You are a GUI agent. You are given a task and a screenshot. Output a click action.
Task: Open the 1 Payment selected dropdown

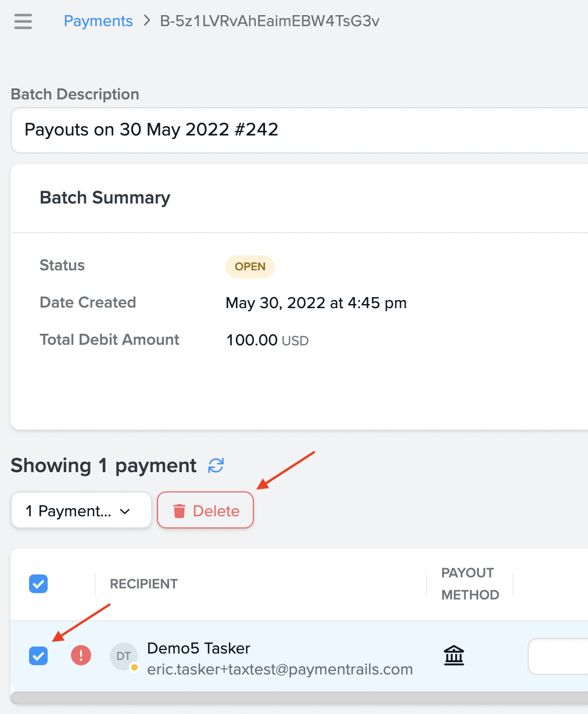point(81,510)
